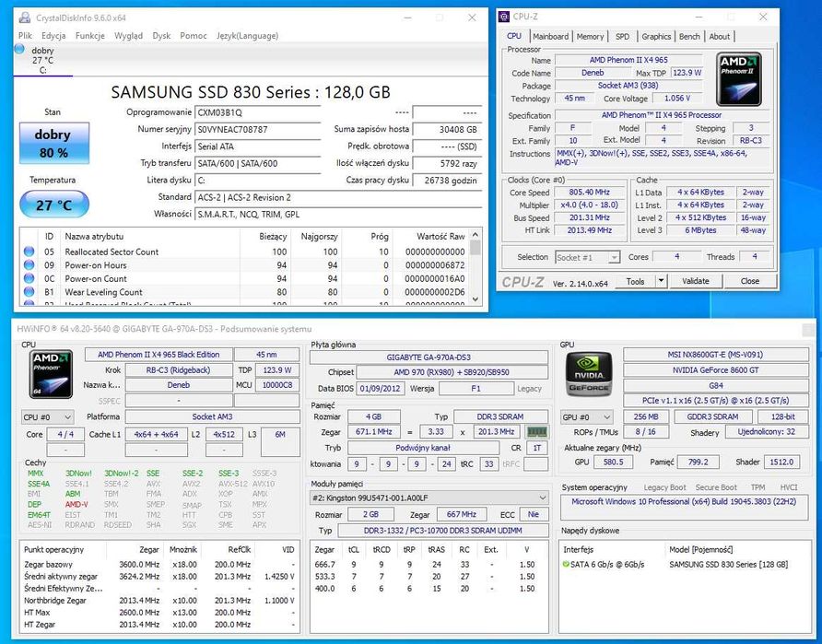Click the Data BIOS value 01/09/2012

point(380,389)
